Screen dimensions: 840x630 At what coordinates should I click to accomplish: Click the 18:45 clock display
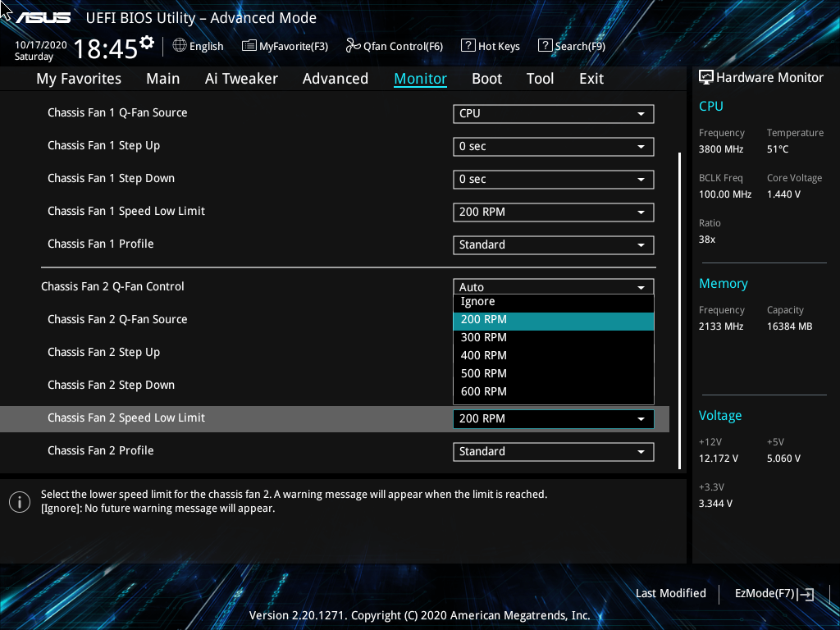(106, 48)
